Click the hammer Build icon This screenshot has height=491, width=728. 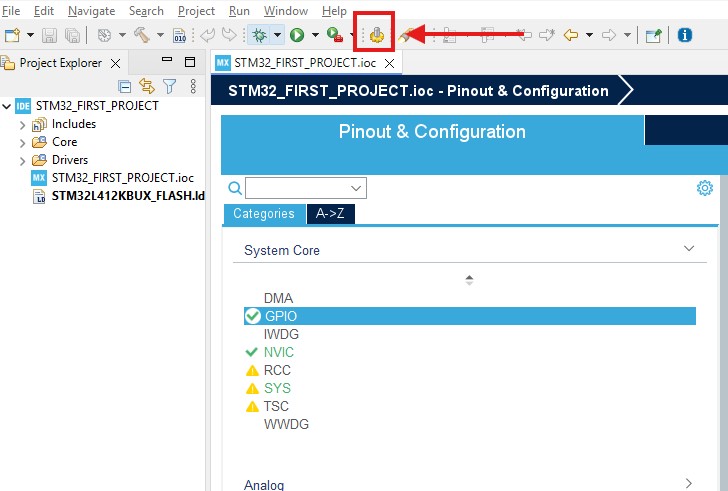tap(142, 35)
